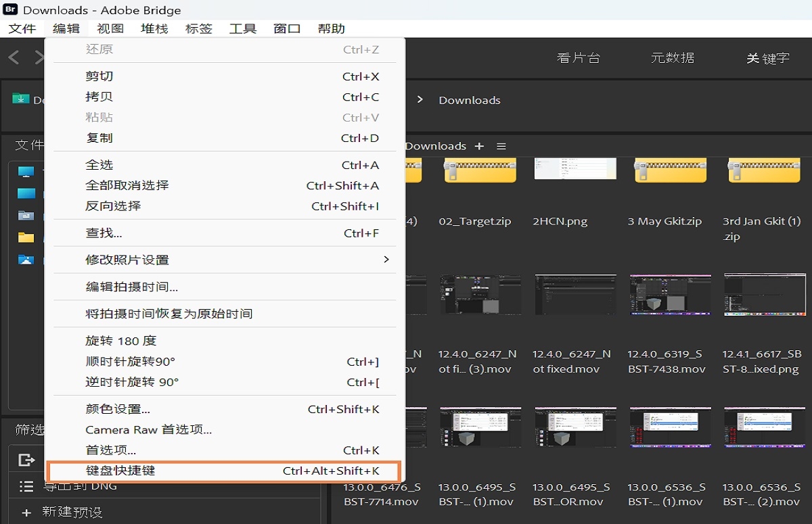Expand the 修改照片设置 submenu
812x524 pixels.
point(135,259)
